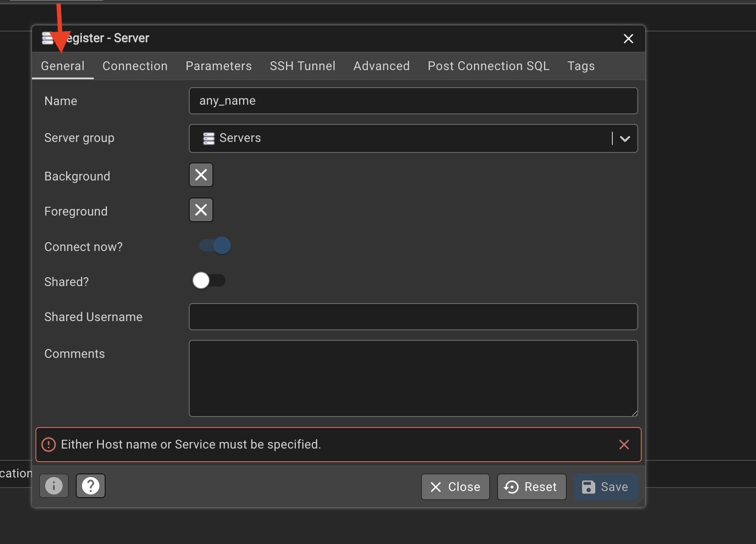Switch to the Connection tab

[x=135, y=66]
